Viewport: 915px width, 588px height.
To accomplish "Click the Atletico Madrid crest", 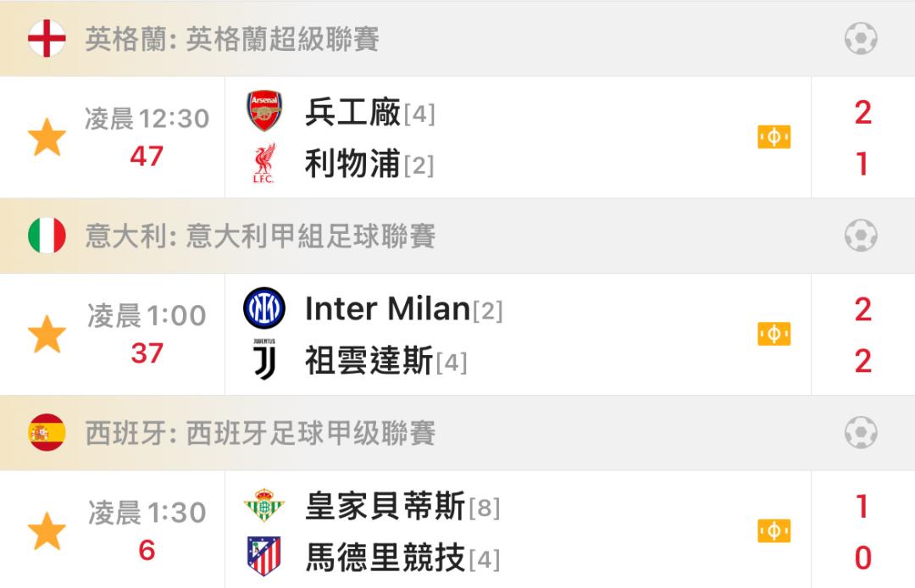I will 264,557.
